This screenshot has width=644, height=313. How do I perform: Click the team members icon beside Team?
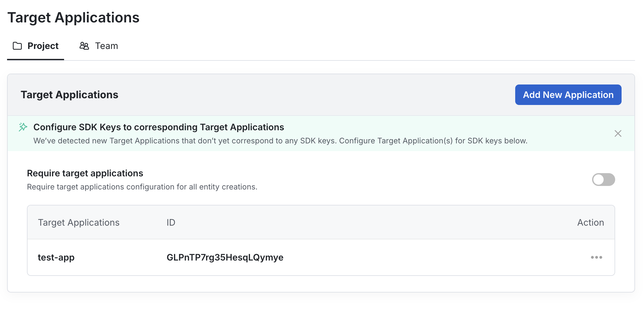click(84, 46)
